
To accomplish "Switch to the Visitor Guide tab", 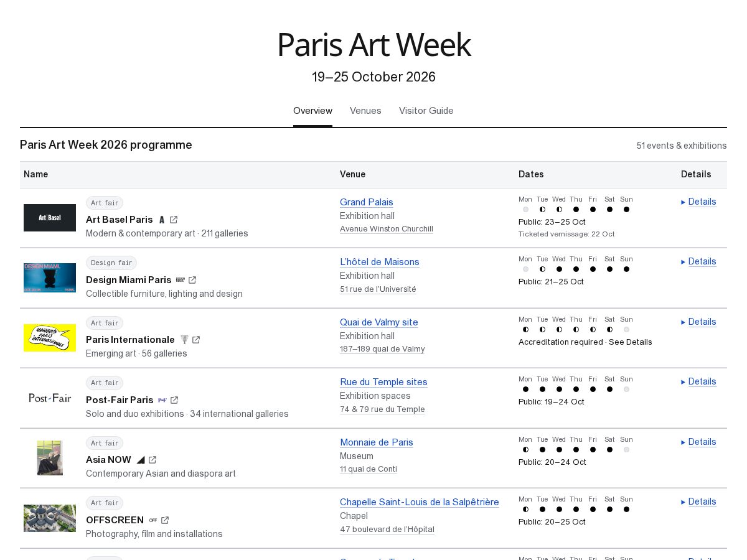I will [x=426, y=111].
